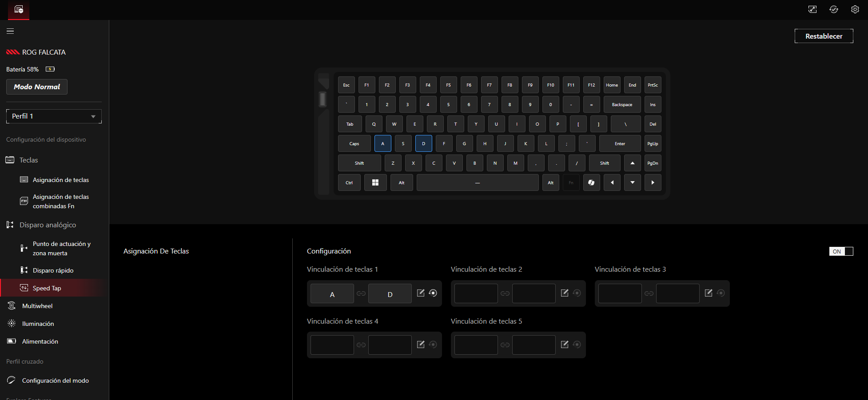Go to Iluminación page
The width and height of the screenshot is (868, 400).
(x=38, y=324)
